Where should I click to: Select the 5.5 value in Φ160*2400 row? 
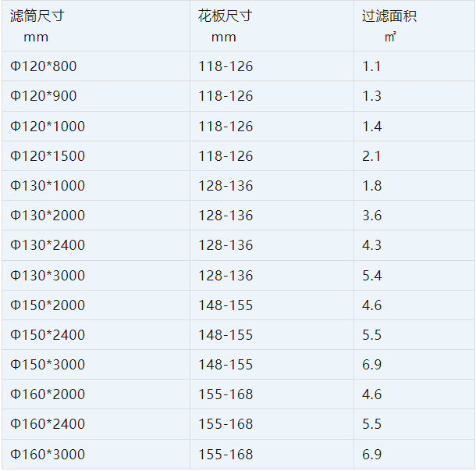[371, 424]
